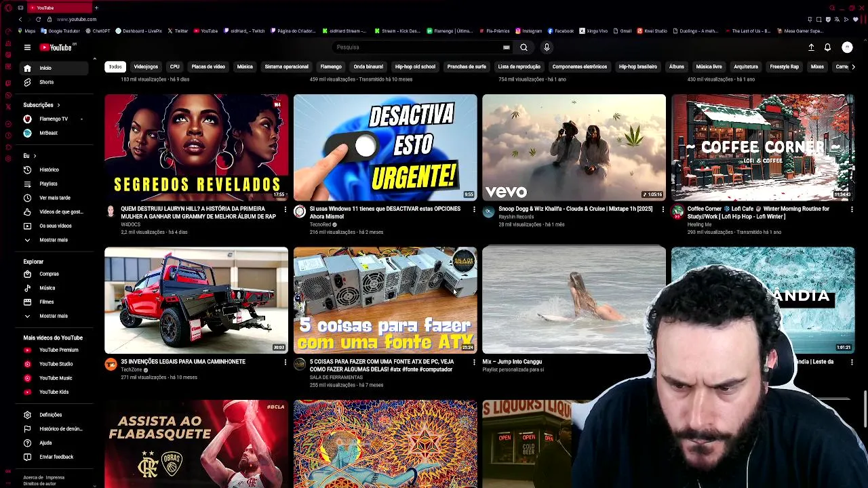Expand Mostrar mais below Os seus vídeos
Image resolution: width=868 pixels, height=488 pixels.
tap(54, 240)
